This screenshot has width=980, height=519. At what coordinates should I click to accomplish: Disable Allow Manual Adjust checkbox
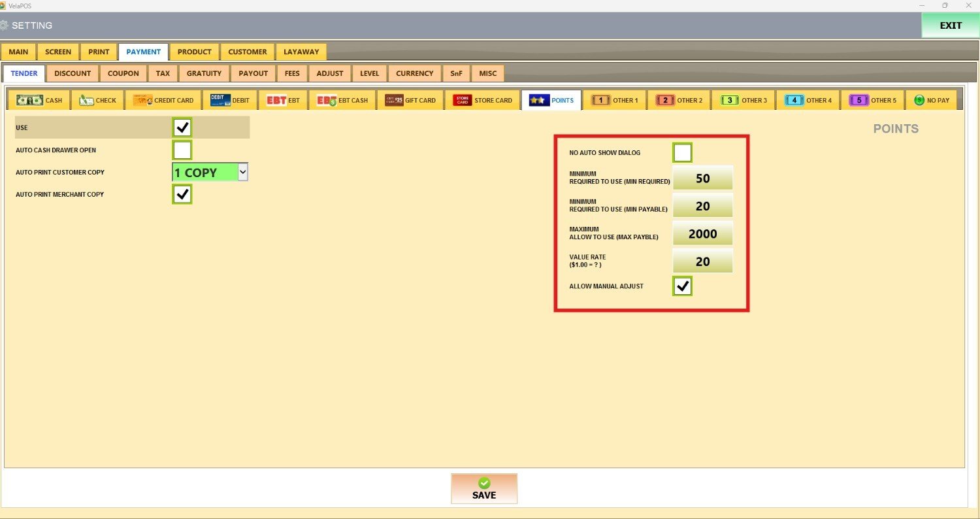(682, 286)
